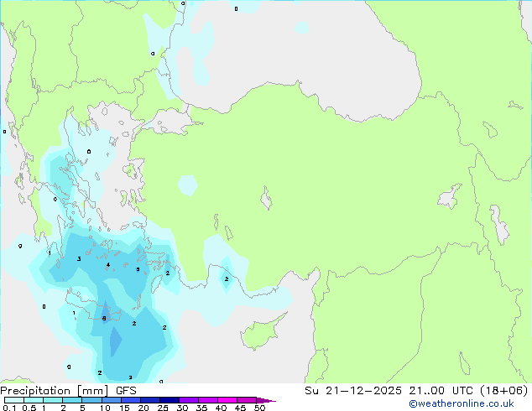Click the '[mm]' unit label
The image size is (532, 411).
pos(92,391)
